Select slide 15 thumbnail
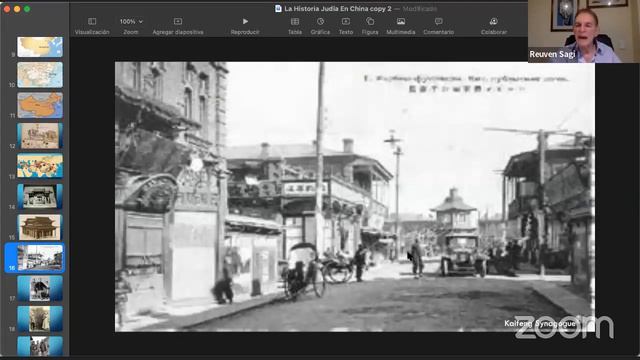This screenshot has width=640, height=360. pos(40,227)
